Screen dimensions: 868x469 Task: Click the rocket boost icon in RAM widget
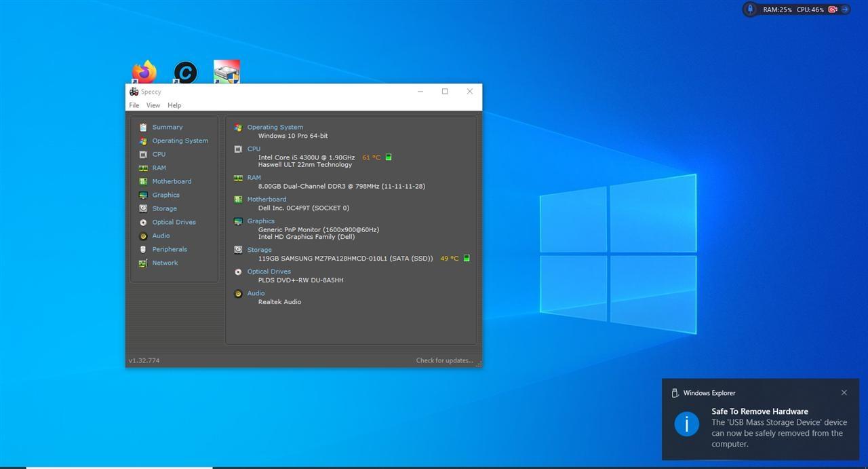tap(750, 10)
